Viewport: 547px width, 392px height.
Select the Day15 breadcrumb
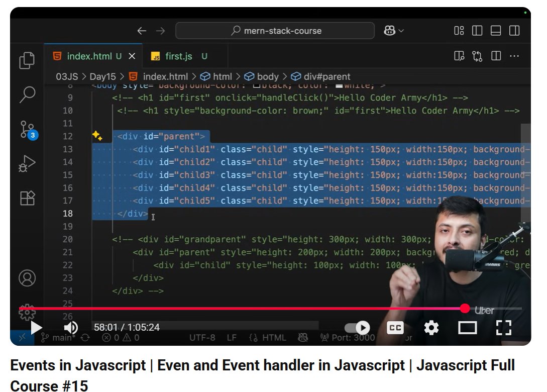(x=102, y=76)
